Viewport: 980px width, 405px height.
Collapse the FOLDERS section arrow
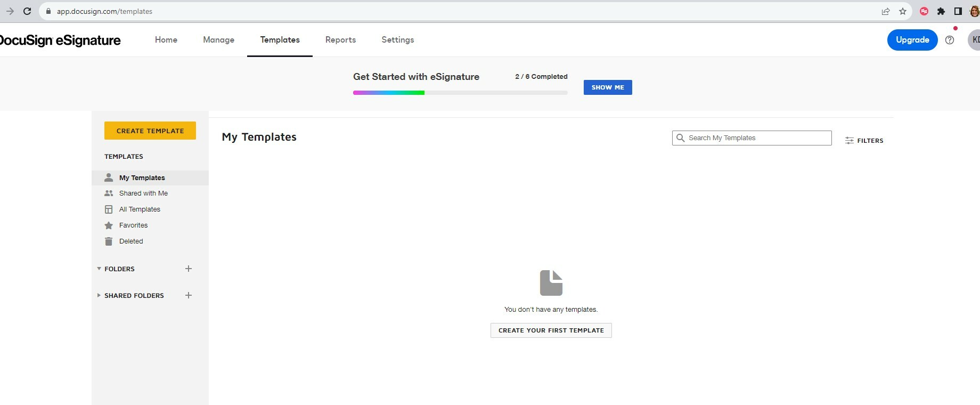[99, 269]
